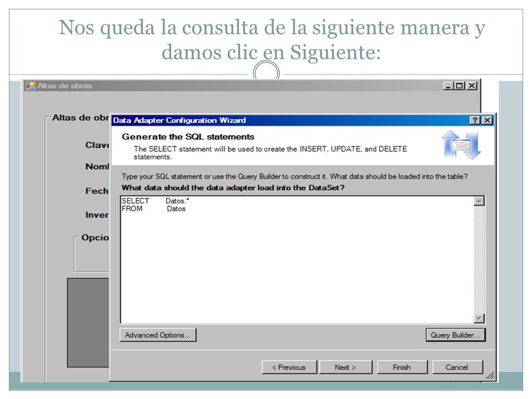Click the scroll up arrow of SQL box

click(479, 201)
